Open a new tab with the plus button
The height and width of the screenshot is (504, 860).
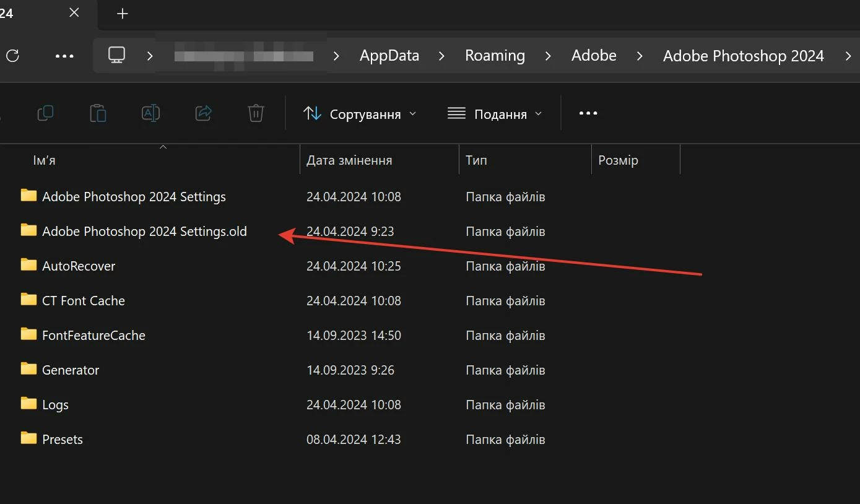point(123,14)
